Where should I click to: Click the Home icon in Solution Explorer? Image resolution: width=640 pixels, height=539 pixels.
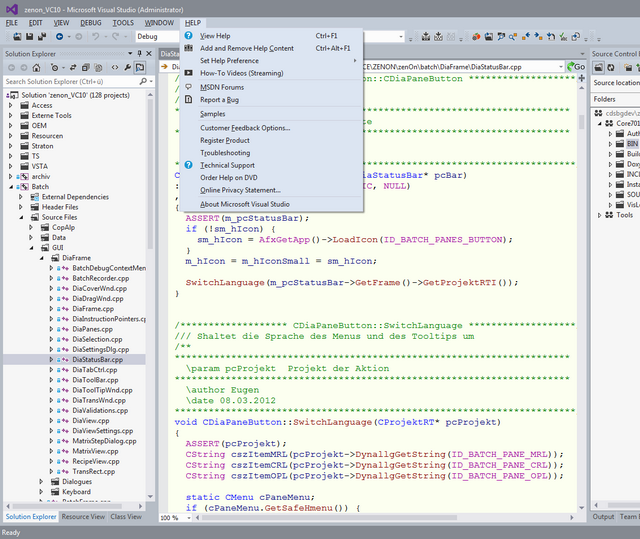point(37,68)
